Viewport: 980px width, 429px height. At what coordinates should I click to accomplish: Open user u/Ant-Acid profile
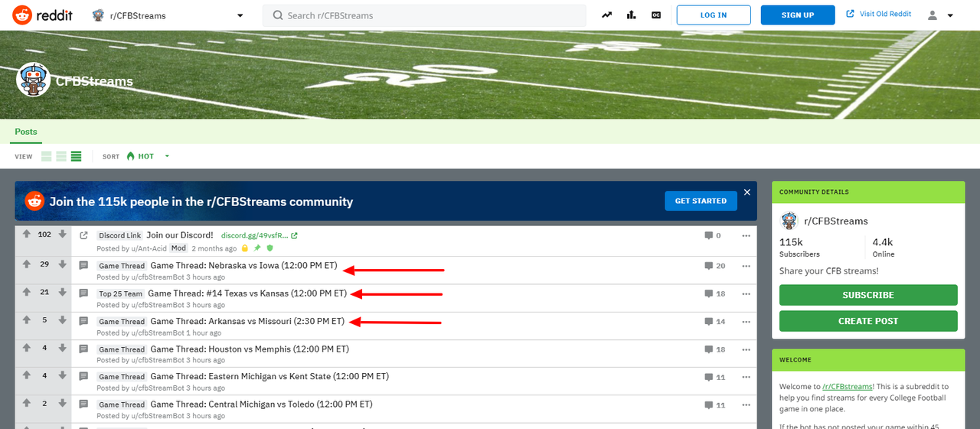(x=148, y=248)
